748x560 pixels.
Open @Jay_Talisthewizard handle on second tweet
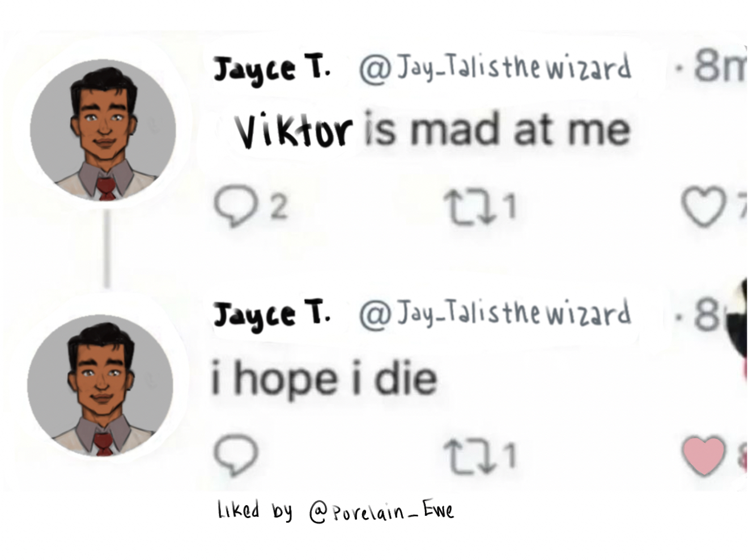click(x=495, y=313)
